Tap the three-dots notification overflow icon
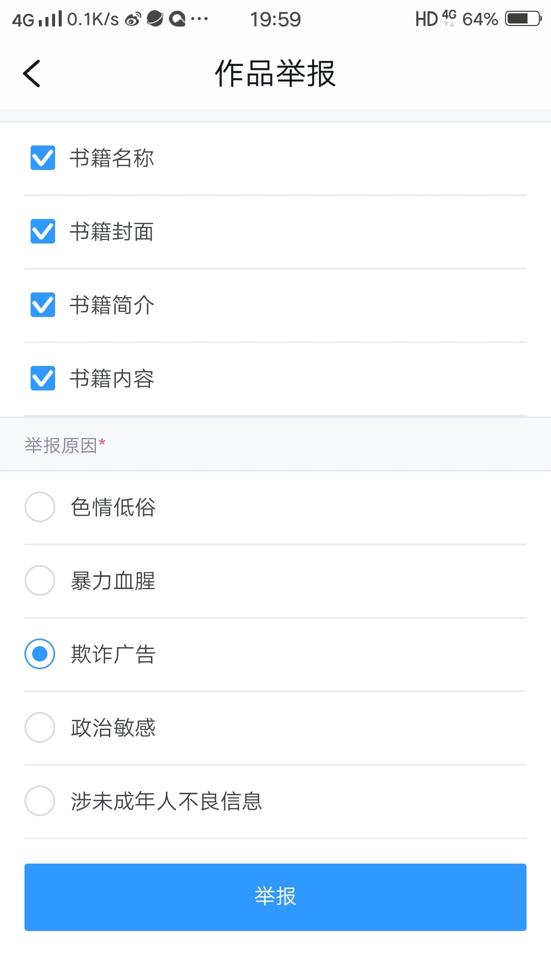The width and height of the screenshot is (551, 980). 199,19
